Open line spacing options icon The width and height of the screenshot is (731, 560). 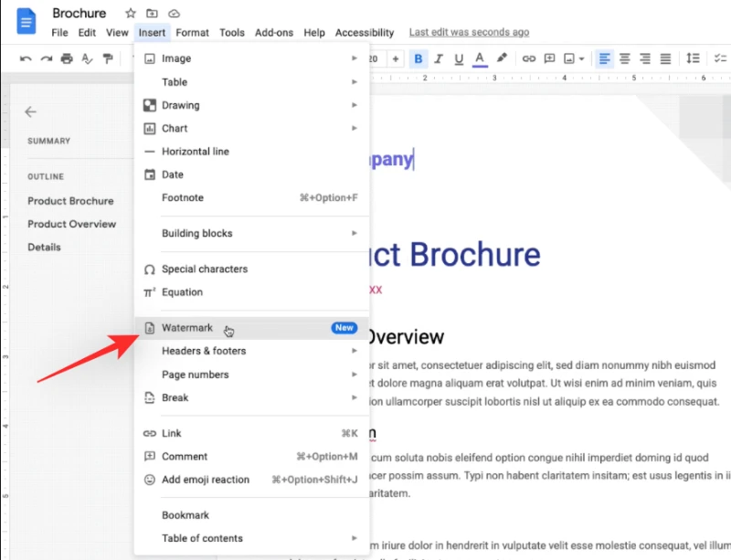(x=693, y=58)
